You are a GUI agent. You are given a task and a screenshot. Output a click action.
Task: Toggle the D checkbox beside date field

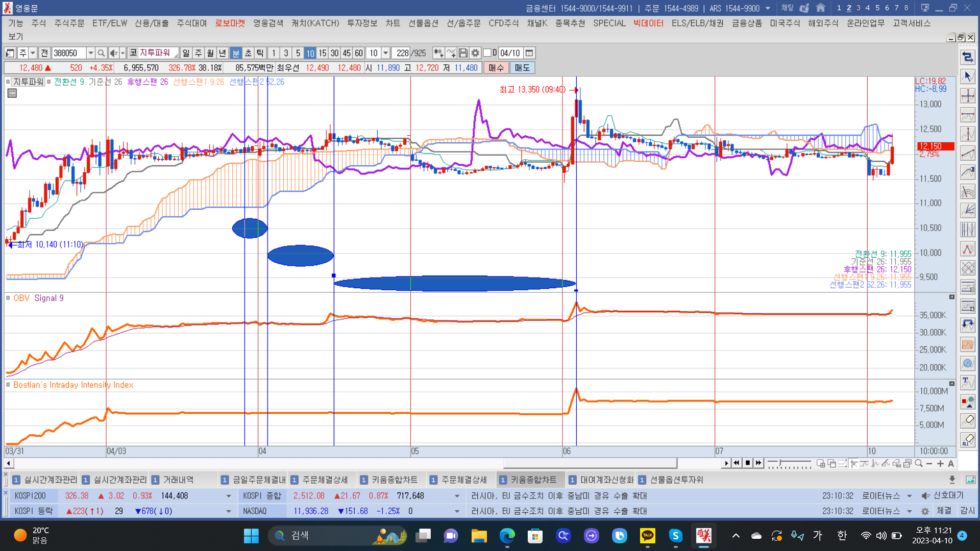pos(487,53)
